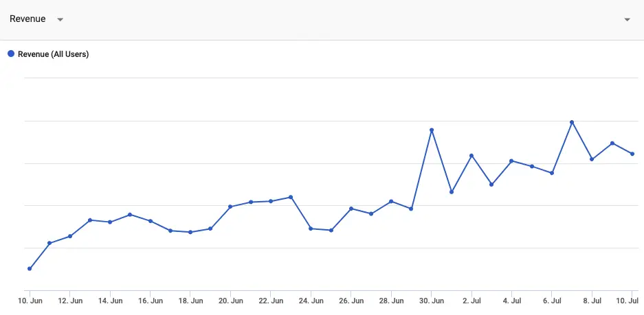Click the 4. Jul data point

tap(511, 161)
